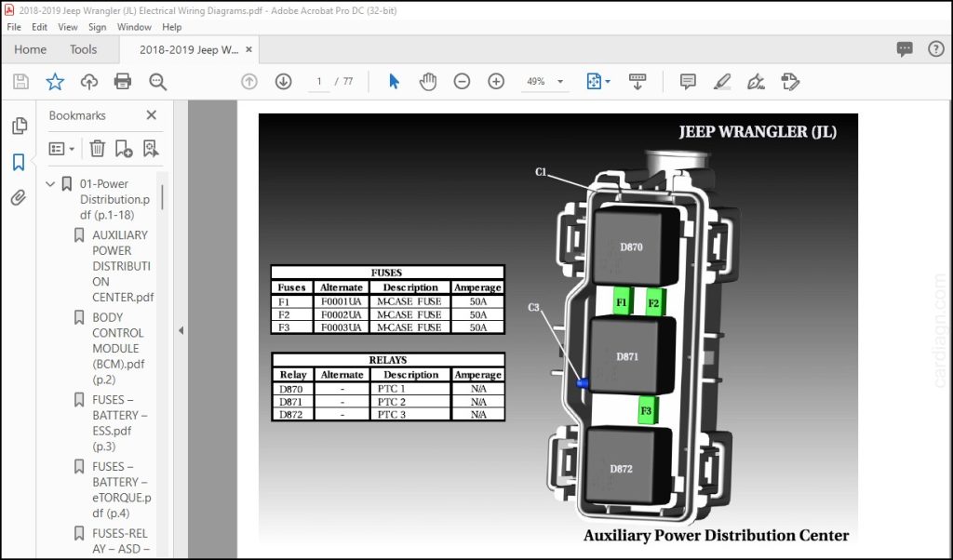Click the Save file icon
Screen dimensions: 953x560
click(x=20, y=81)
